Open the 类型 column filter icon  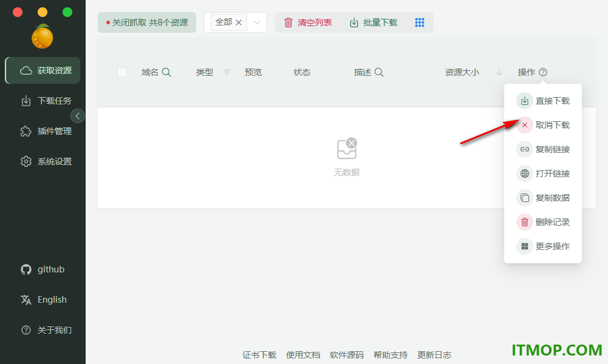tap(227, 72)
